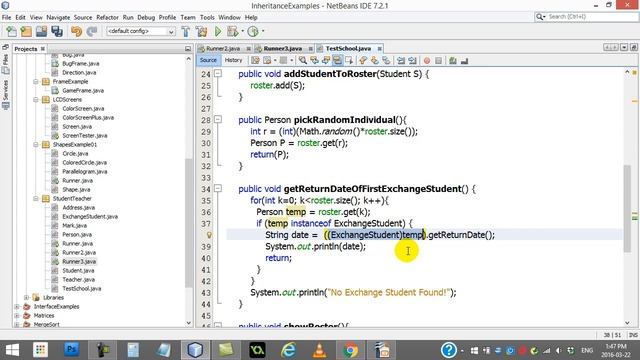Collapse the ShapesExample01 package node

tap(36, 144)
